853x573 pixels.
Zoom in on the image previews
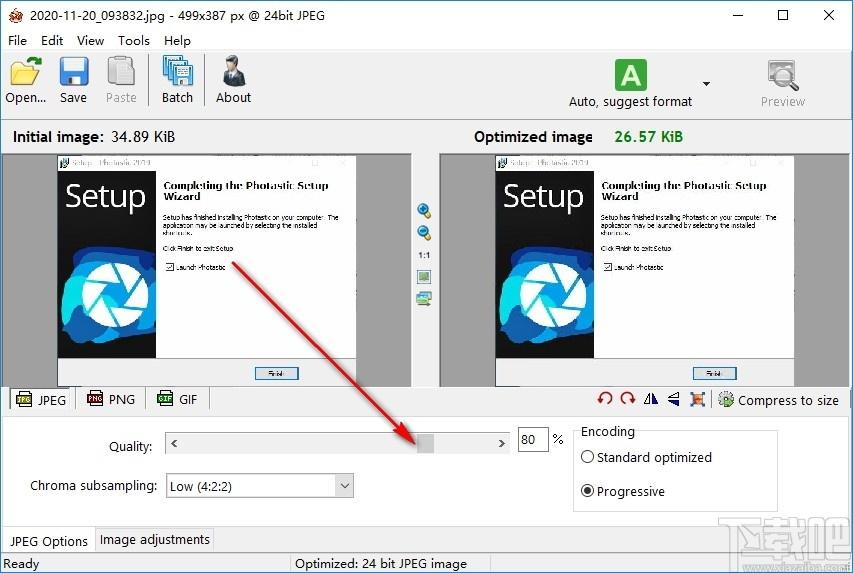tap(424, 211)
